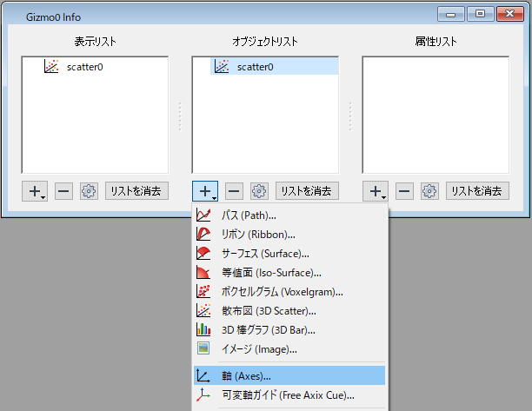Image resolution: width=532 pixels, height=411 pixels.
Task: Click the minus button under 表示リスト
Action: click(x=64, y=191)
